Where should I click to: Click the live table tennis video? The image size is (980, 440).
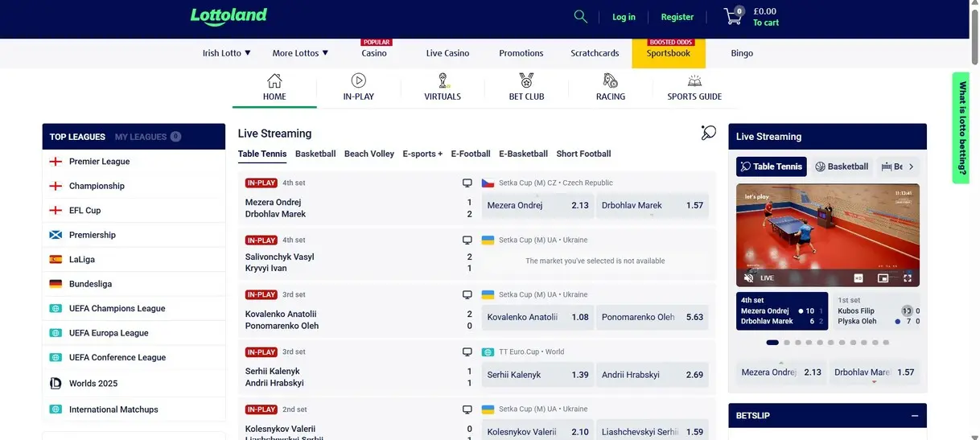coord(828,235)
